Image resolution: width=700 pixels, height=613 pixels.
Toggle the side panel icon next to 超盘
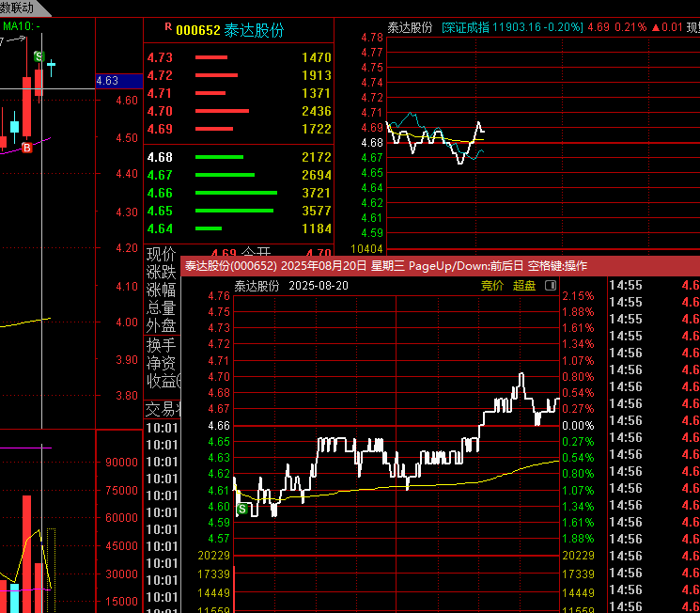click(551, 286)
